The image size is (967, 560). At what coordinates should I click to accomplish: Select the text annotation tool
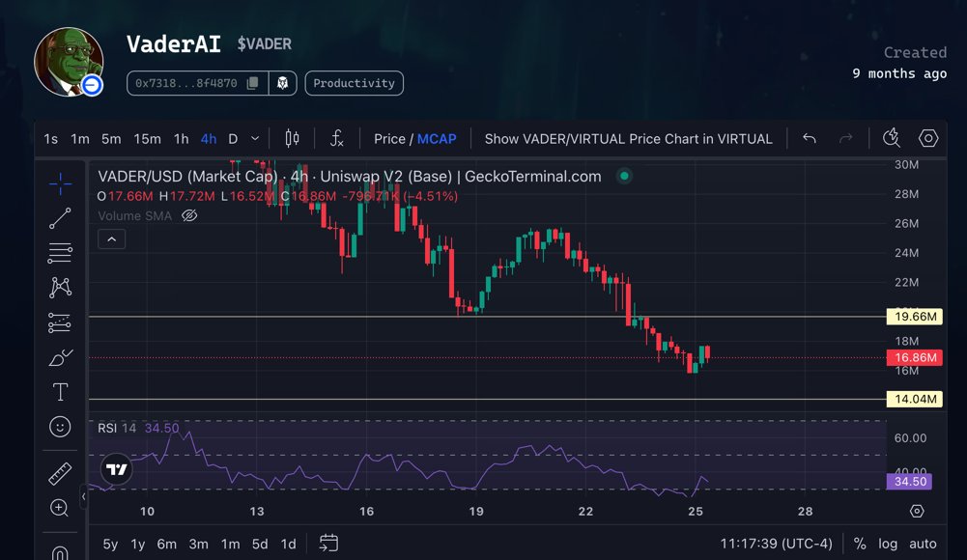point(60,392)
